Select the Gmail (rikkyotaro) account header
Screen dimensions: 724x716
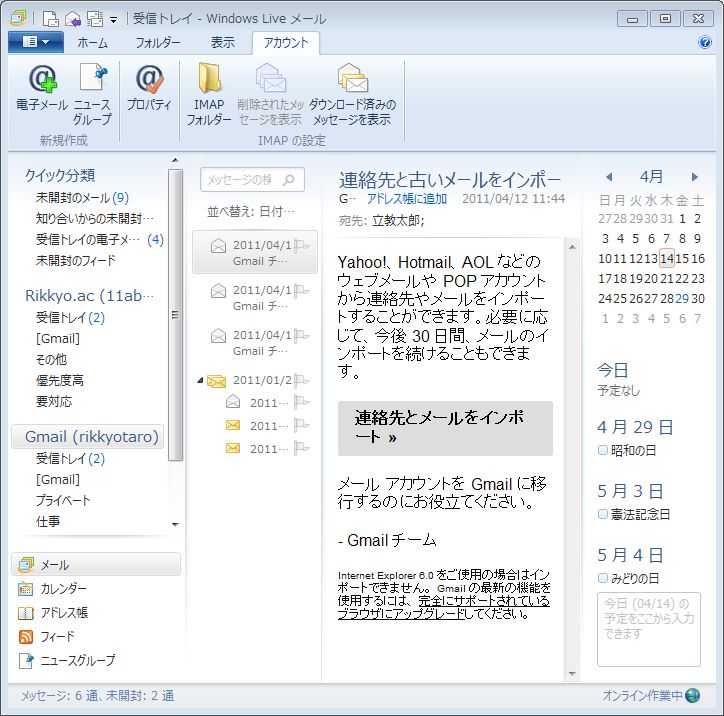click(x=88, y=436)
